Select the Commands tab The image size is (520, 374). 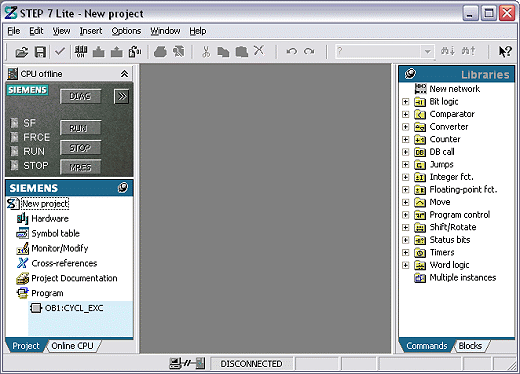pos(427,346)
